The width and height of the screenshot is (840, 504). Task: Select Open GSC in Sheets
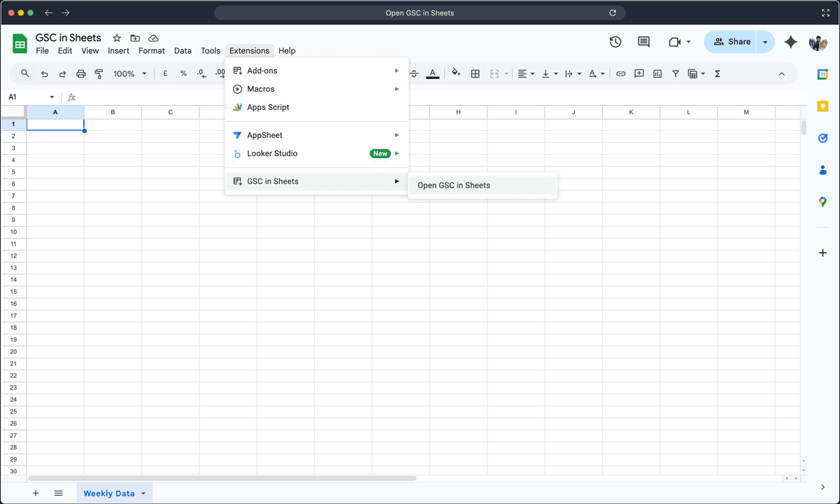point(454,185)
